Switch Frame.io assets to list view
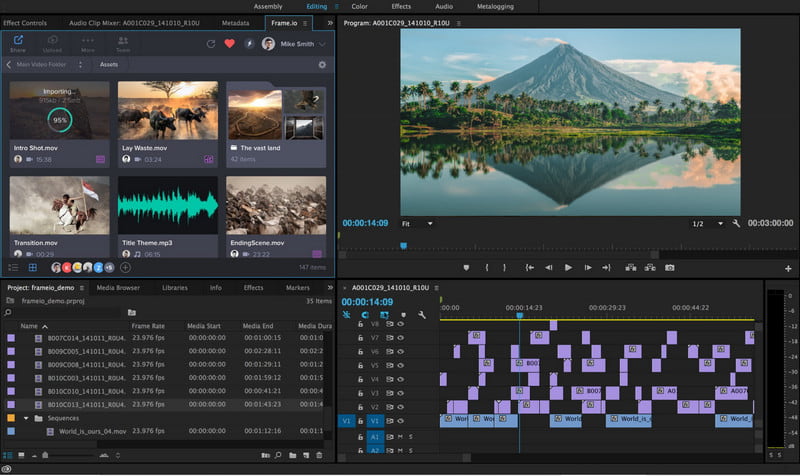This screenshot has width=800, height=476. point(13,267)
